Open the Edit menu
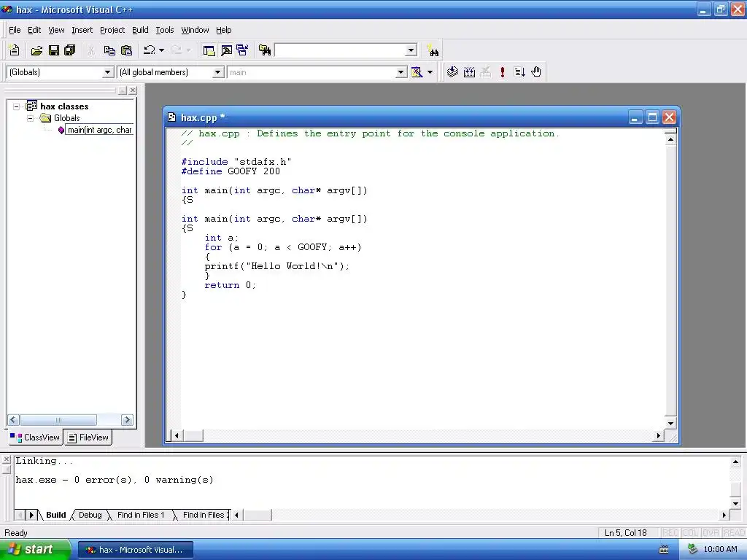This screenshot has width=747, height=560. 34,30
